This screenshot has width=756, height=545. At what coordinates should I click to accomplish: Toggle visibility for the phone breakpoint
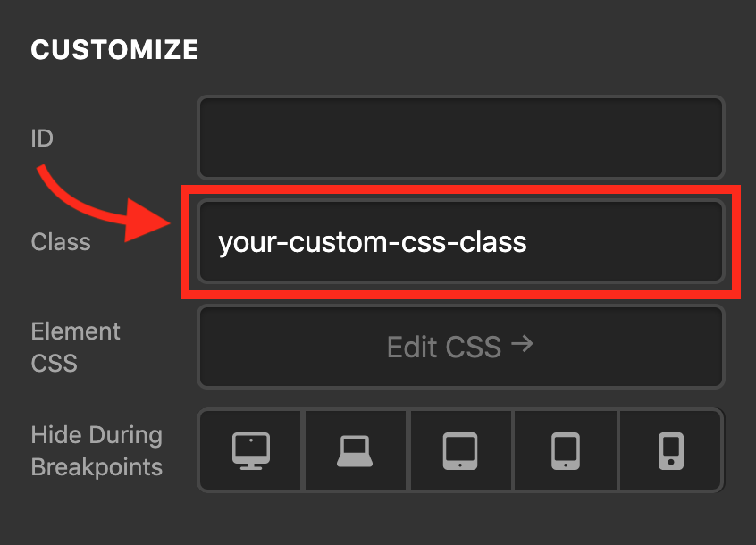pos(670,450)
